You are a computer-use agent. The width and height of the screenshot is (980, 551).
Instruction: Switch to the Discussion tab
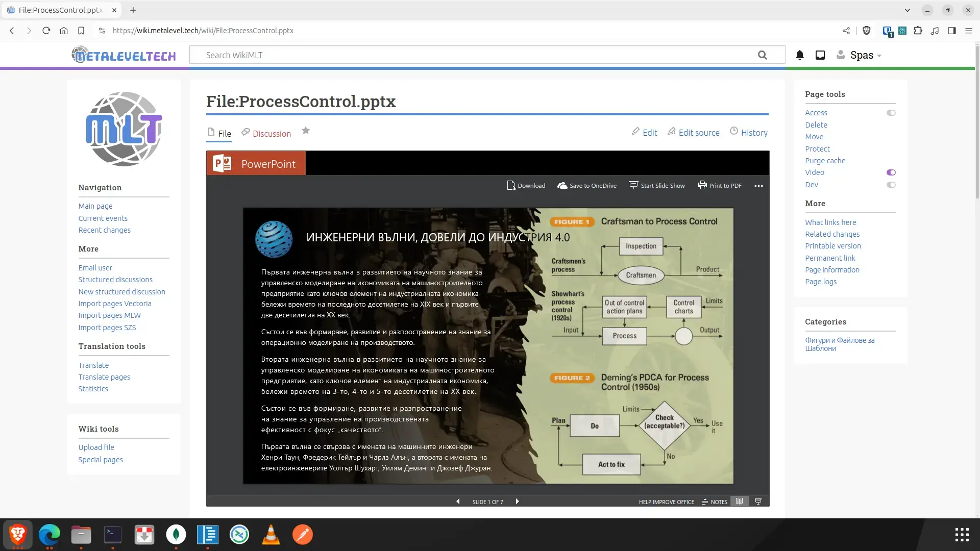[271, 134]
